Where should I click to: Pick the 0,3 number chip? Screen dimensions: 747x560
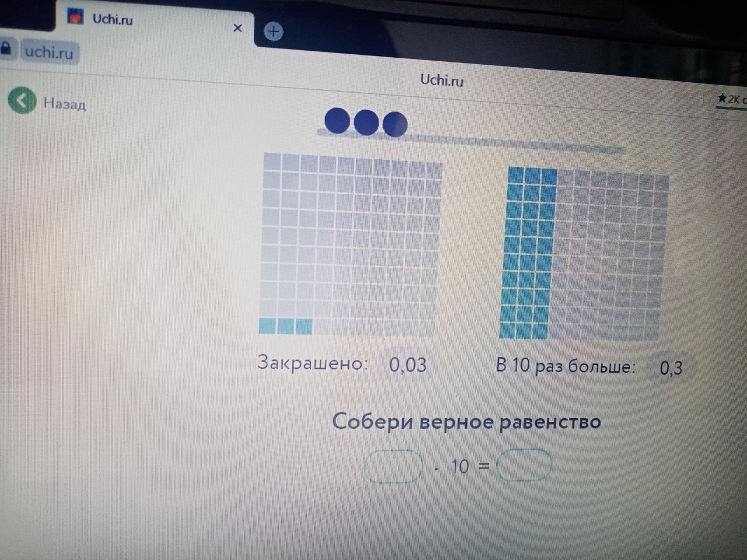coord(671,368)
